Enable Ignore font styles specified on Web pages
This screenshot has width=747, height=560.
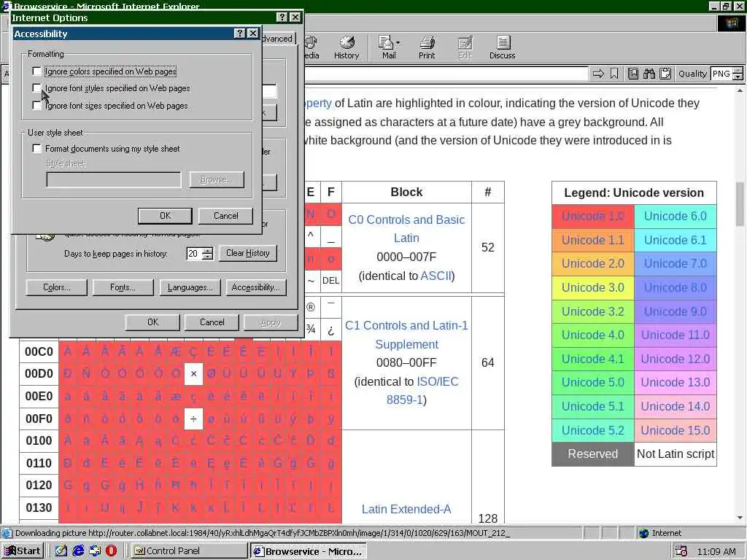coord(36,87)
